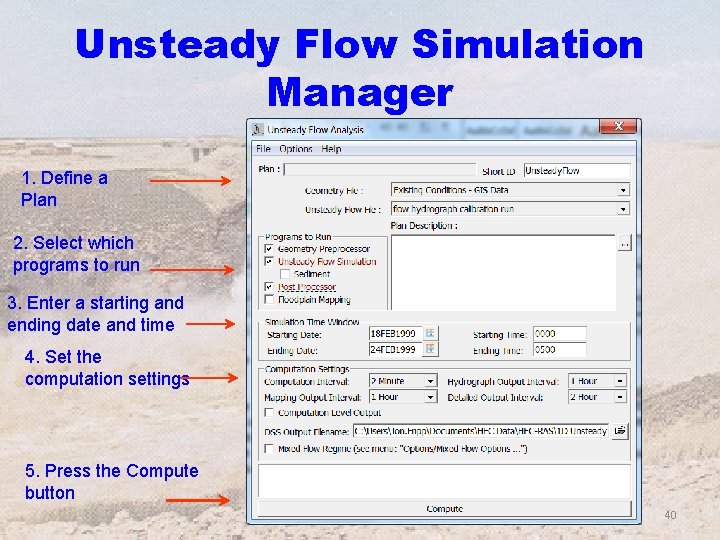Click the Ending Date field 24FEB1999

[395, 349]
